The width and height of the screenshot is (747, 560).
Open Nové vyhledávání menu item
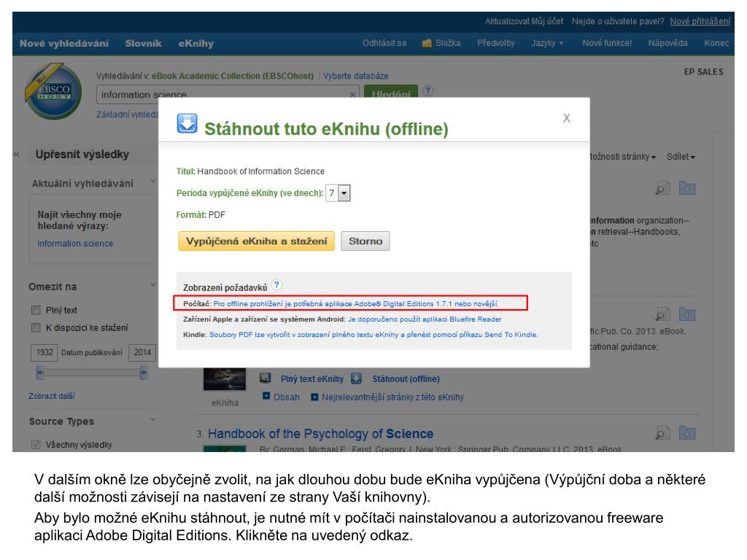[x=64, y=43]
